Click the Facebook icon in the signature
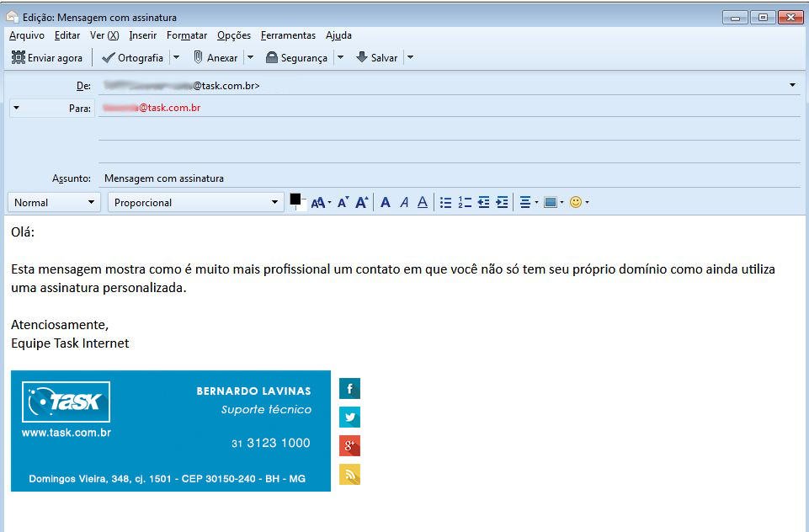This screenshot has height=532, width=809. pyautogui.click(x=349, y=388)
